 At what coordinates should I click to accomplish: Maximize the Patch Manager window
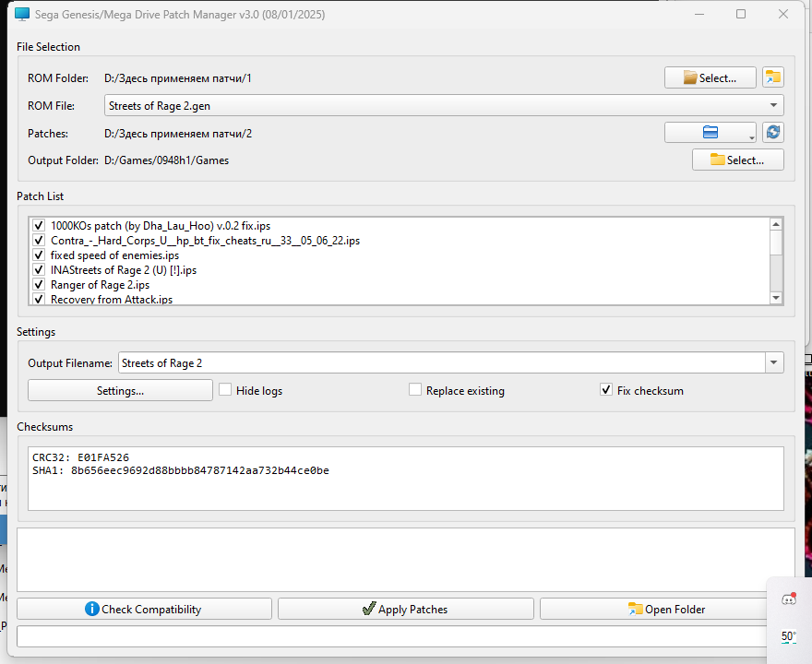click(x=741, y=14)
